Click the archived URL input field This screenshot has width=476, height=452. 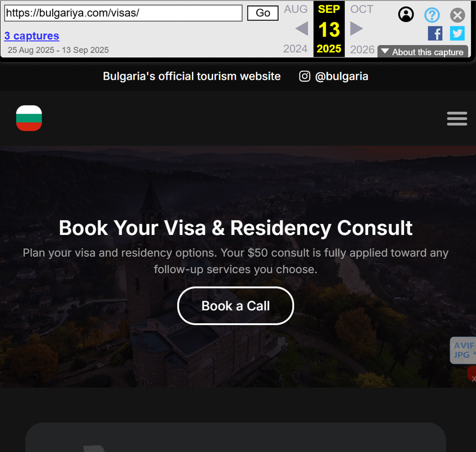pos(123,13)
